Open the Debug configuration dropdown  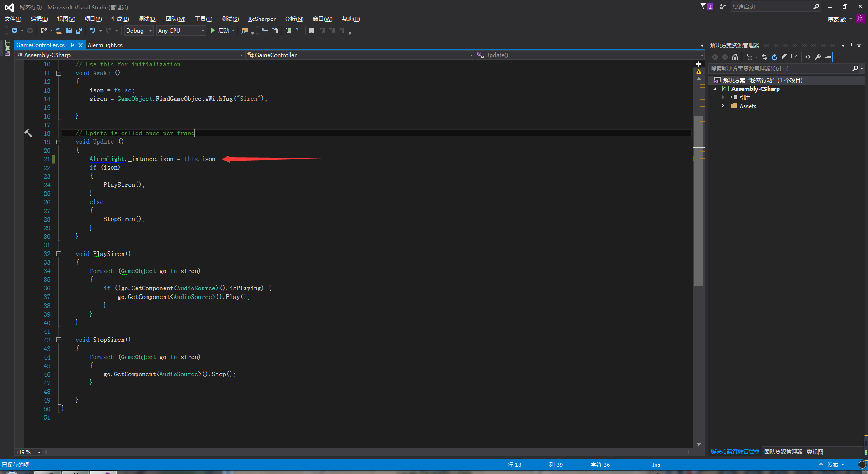139,31
